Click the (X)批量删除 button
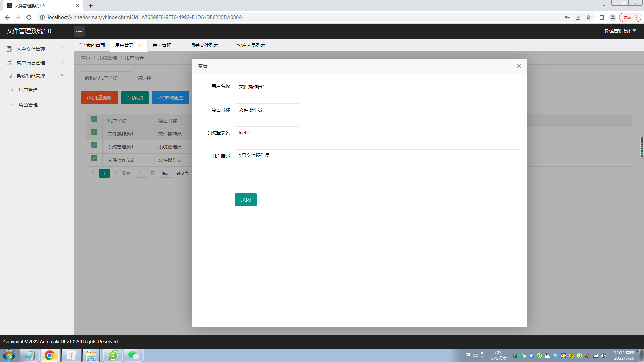This screenshot has width=644, height=362. tap(99, 98)
